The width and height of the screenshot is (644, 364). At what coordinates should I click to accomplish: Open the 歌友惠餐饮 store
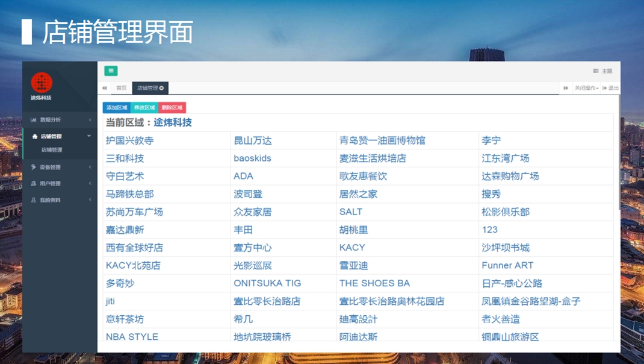(363, 177)
